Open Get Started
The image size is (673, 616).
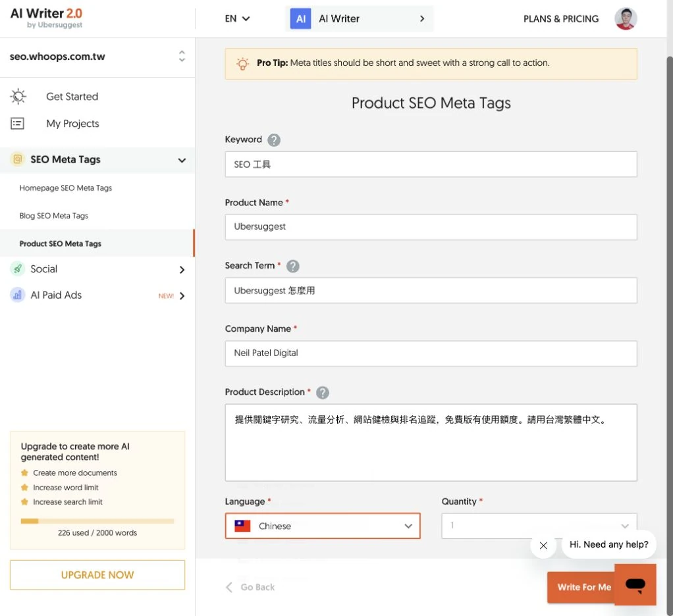(72, 97)
